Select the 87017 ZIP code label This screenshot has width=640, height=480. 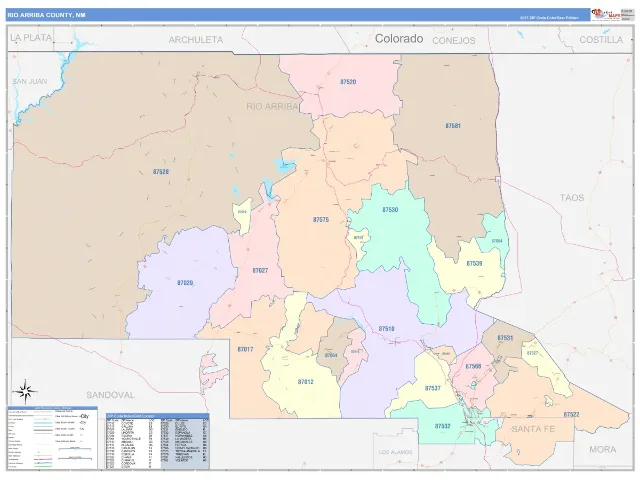[245, 349]
